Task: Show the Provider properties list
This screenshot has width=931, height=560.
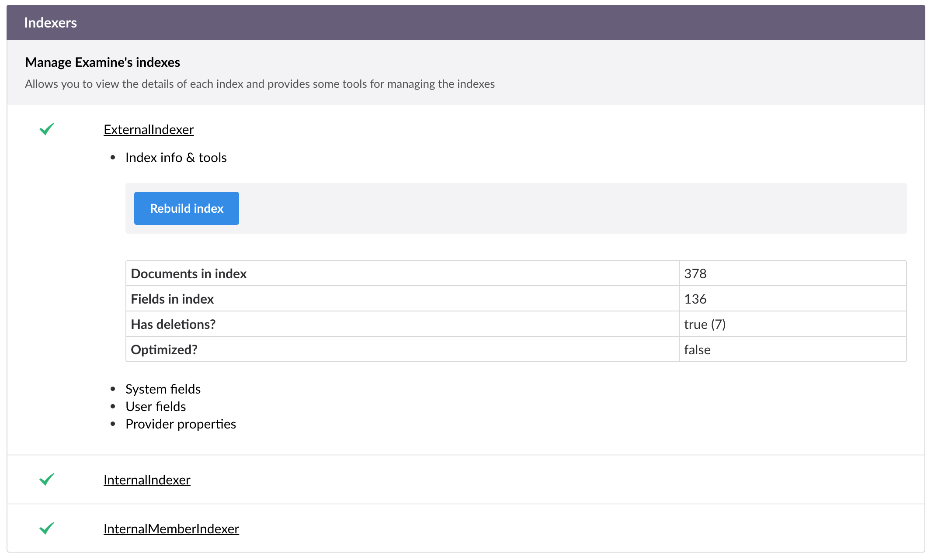Action: (181, 424)
